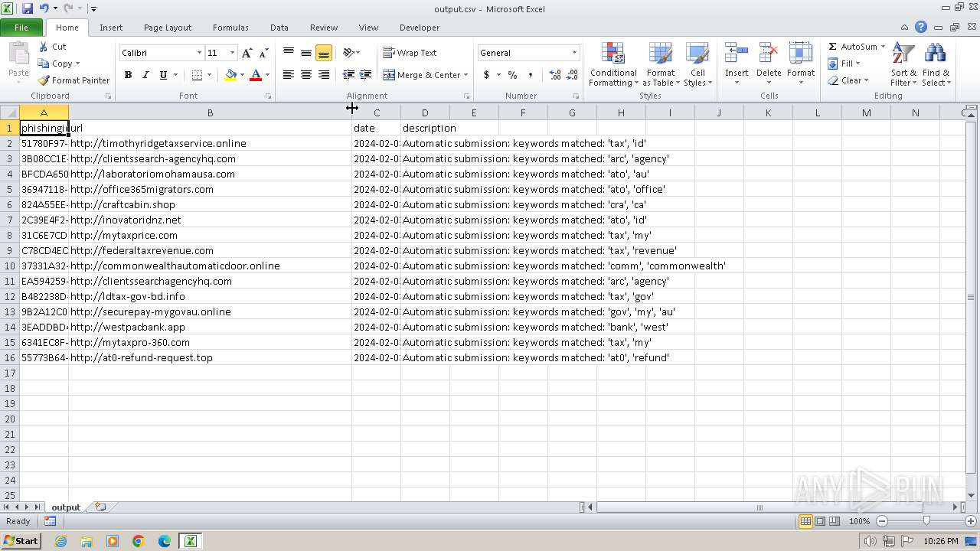
Task: Increase the indent
Action: pos(366,75)
